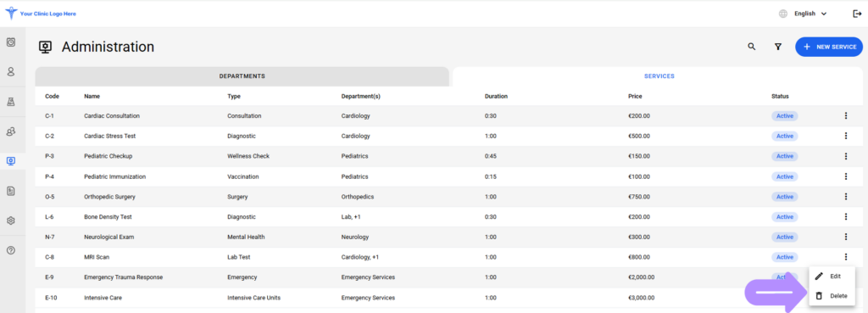Open more options for Pediatric Checkup row
Viewport: 868px width, 313px height.
845,156
